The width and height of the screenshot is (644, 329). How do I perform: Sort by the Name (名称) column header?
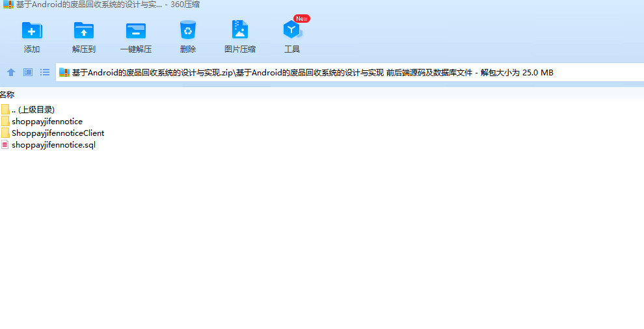[7, 95]
